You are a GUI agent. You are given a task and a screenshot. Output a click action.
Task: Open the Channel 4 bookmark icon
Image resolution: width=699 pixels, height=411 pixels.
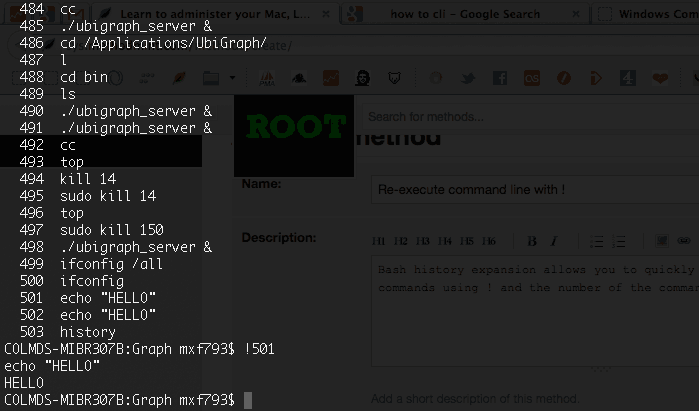pyautogui.click(x=628, y=78)
